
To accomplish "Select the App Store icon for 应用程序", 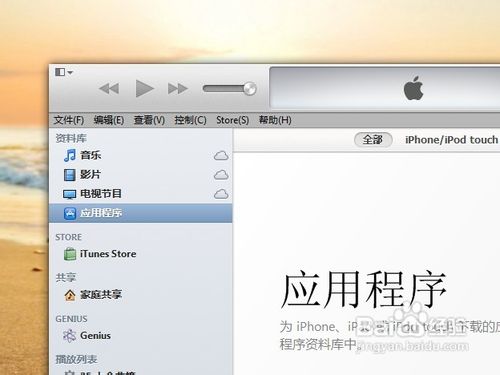I will pos(70,213).
